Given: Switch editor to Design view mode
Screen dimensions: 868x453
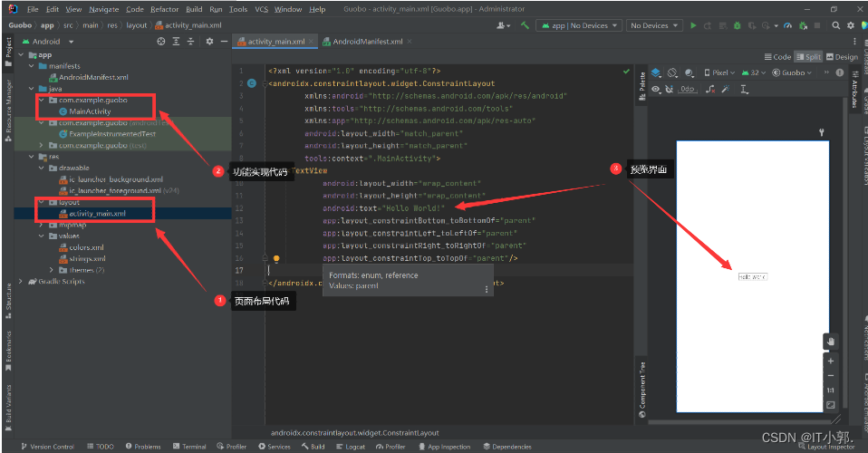Looking at the screenshot, I should (842, 56).
